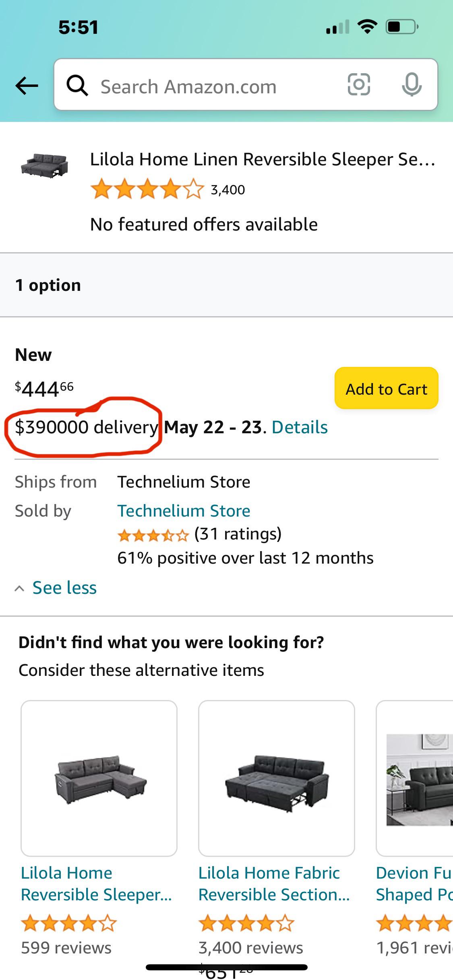This screenshot has width=453, height=980.
Task: Add the $444.66 sofa to cart
Action: coord(386,389)
